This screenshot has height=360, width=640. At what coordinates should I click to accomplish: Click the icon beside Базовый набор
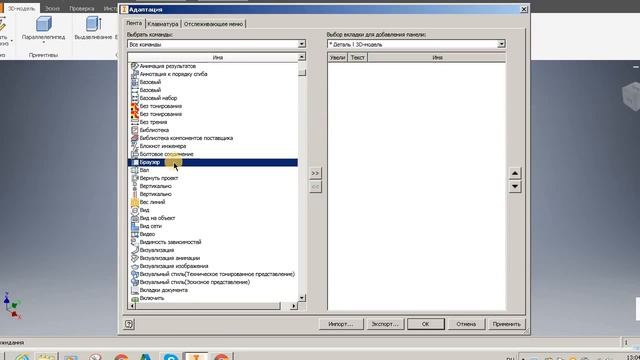pos(135,98)
